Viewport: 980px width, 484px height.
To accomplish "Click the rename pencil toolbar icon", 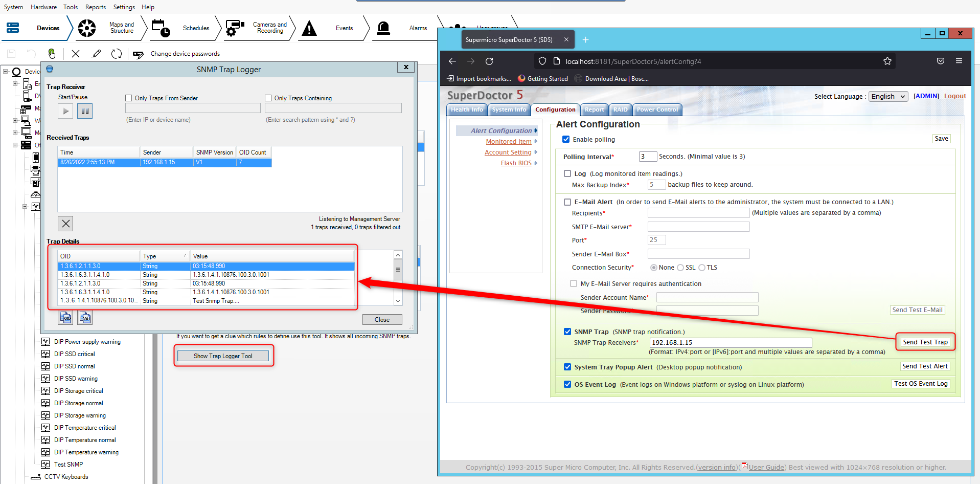I will (96, 54).
